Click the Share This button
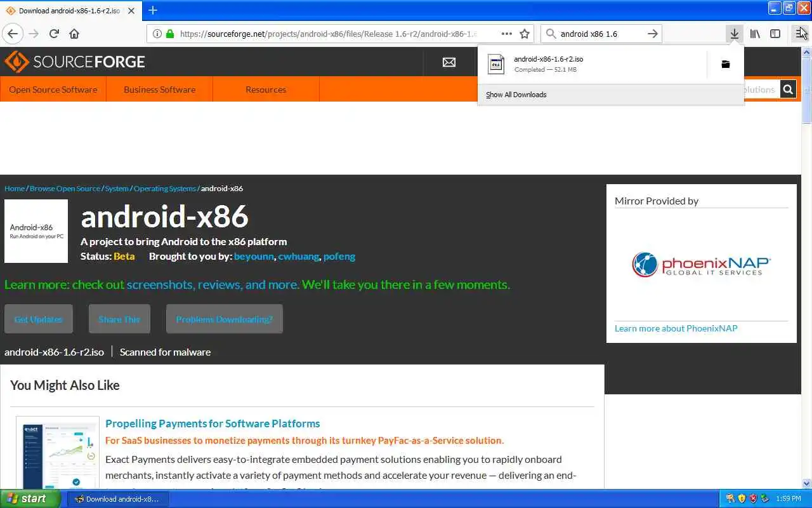Screen dimensions: 812x508 (119, 319)
